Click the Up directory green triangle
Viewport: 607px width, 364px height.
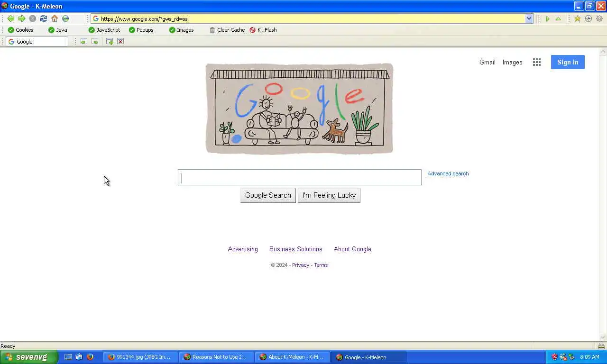(x=558, y=18)
